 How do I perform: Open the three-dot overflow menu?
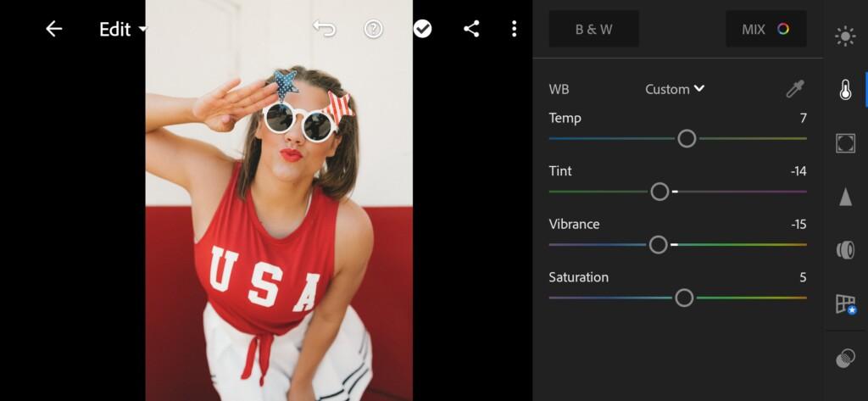point(515,29)
